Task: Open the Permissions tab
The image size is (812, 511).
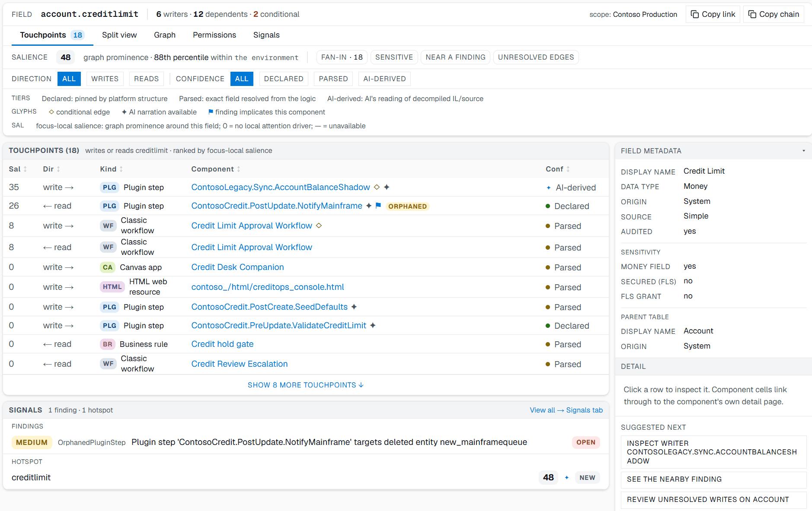Action: (214, 35)
